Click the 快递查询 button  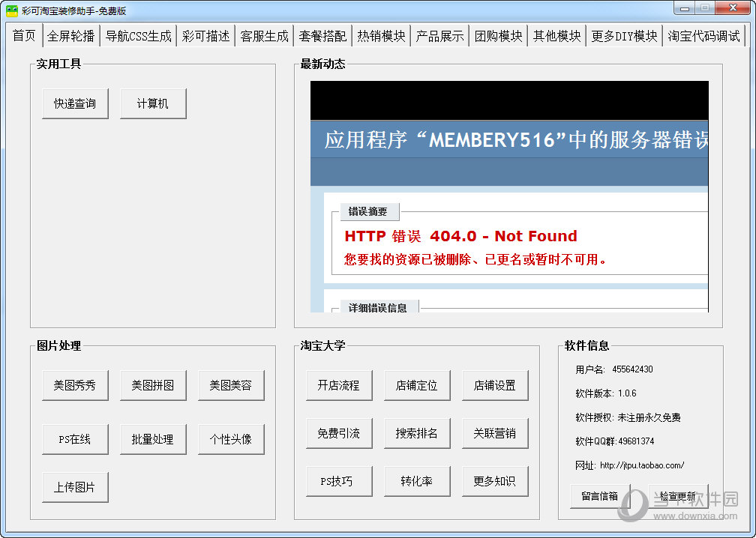[75, 103]
